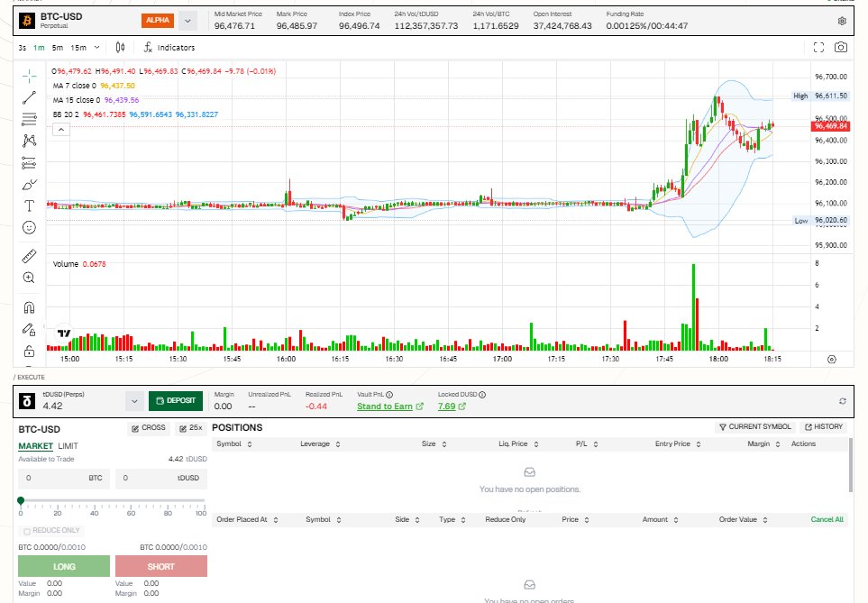868x603 pixels.
Task: Click the tDUSD amount input field
Action: (161, 479)
